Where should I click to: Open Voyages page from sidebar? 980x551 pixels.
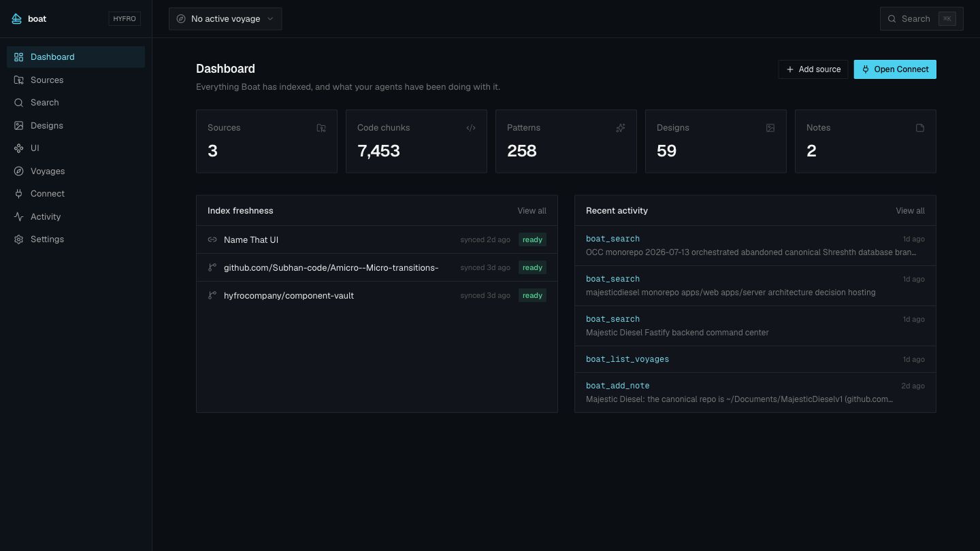(76, 171)
